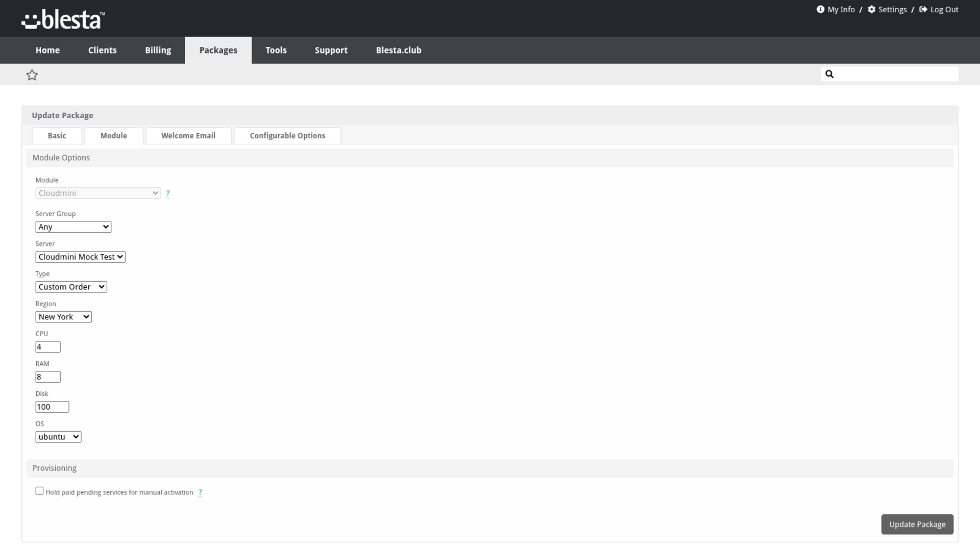The width and height of the screenshot is (980, 551).
Task: Click the favorite star icon
Action: [32, 75]
